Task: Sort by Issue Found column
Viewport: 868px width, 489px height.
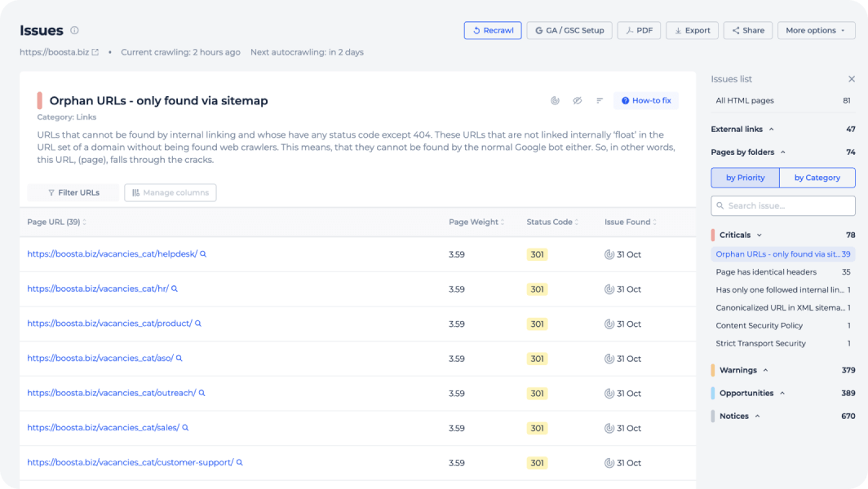Action: 631,222
